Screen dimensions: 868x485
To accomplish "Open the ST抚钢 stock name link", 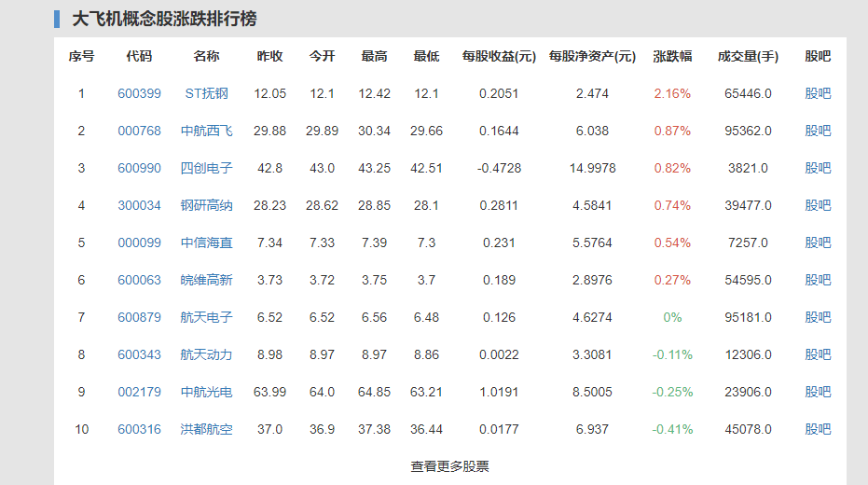I will click(x=206, y=93).
